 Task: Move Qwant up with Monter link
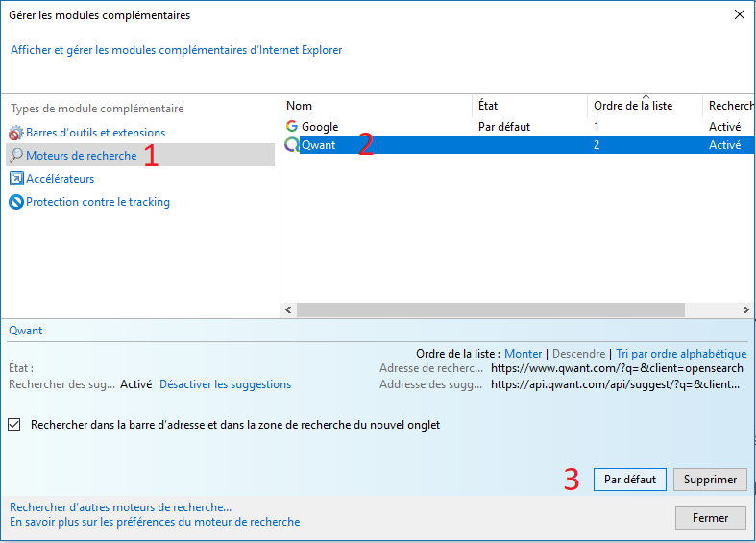(524, 354)
